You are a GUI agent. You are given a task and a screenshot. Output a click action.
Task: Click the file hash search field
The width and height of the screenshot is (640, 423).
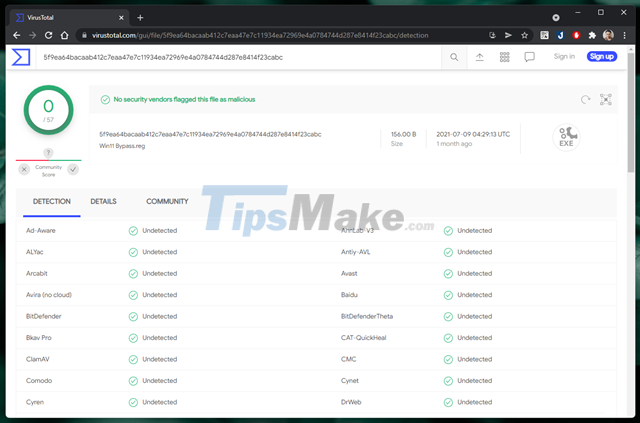pos(240,57)
